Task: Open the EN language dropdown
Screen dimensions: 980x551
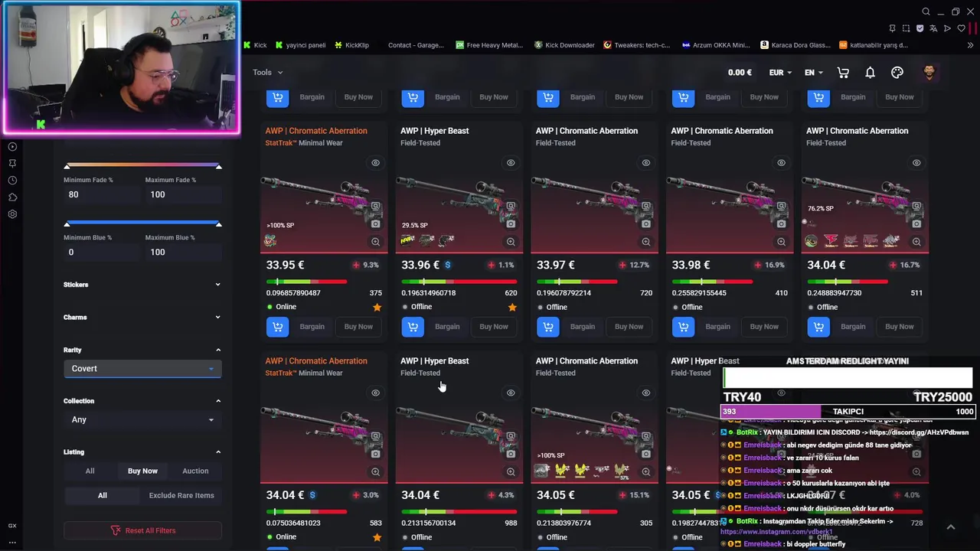Action: [x=814, y=73]
